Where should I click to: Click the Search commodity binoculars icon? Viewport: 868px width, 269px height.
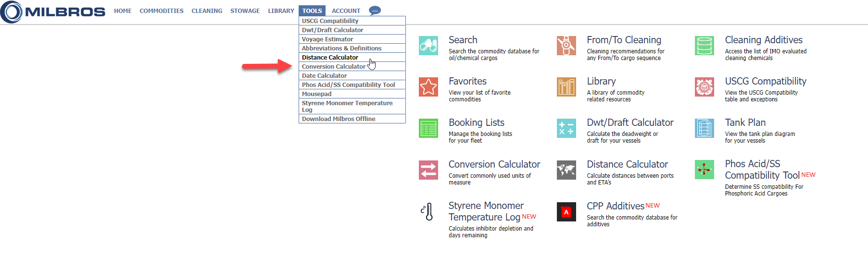click(428, 46)
